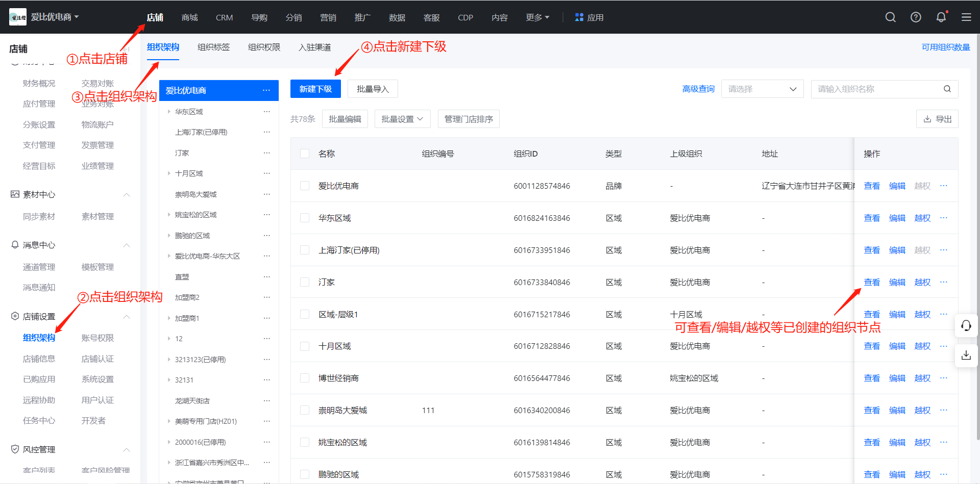The image size is (980, 484).
Task: Open more options for 爱比优电商 tree root
Action: pyautogui.click(x=266, y=90)
